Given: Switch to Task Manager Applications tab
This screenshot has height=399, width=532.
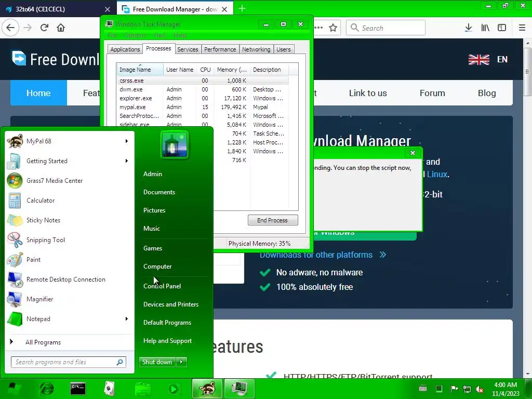Looking at the screenshot, I should click(125, 49).
